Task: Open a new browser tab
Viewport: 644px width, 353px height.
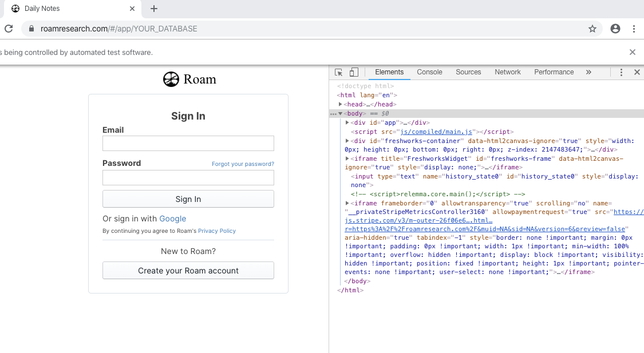Action: coord(153,9)
